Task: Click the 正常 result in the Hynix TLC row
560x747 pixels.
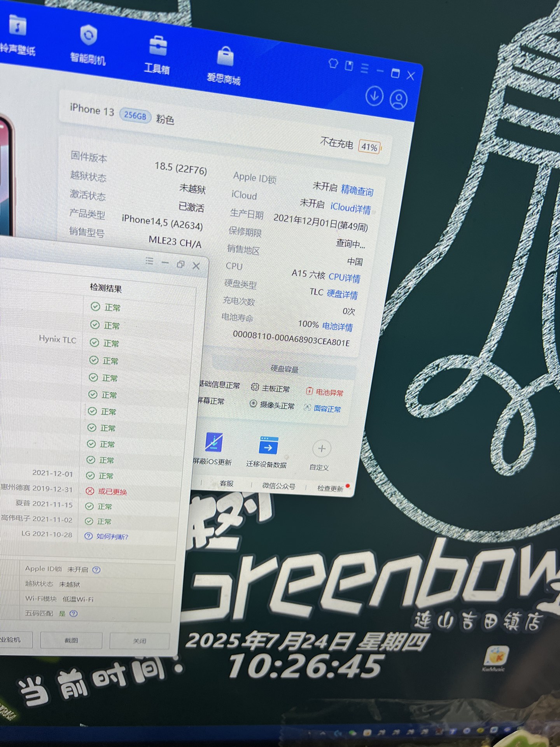Action: pyautogui.click(x=105, y=343)
